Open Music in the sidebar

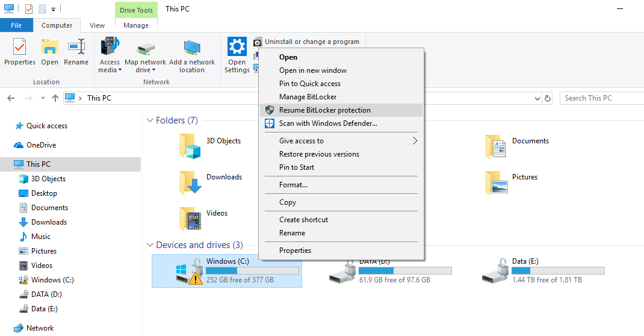(x=41, y=237)
